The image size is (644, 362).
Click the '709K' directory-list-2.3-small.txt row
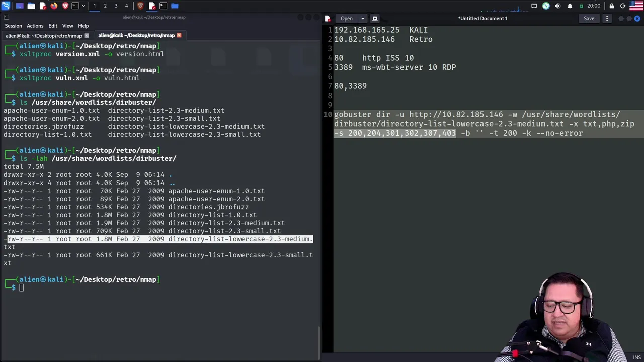coord(142,231)
